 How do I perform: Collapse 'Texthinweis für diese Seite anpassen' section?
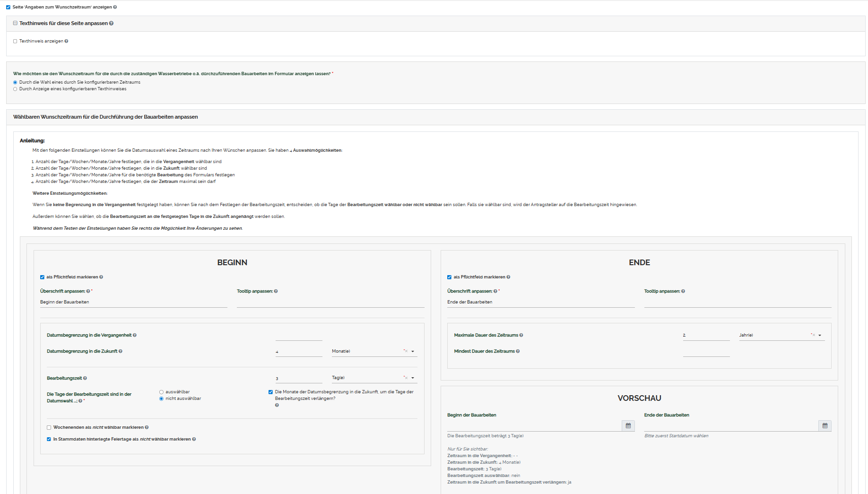pyautogui.click(x=15, y=23)
